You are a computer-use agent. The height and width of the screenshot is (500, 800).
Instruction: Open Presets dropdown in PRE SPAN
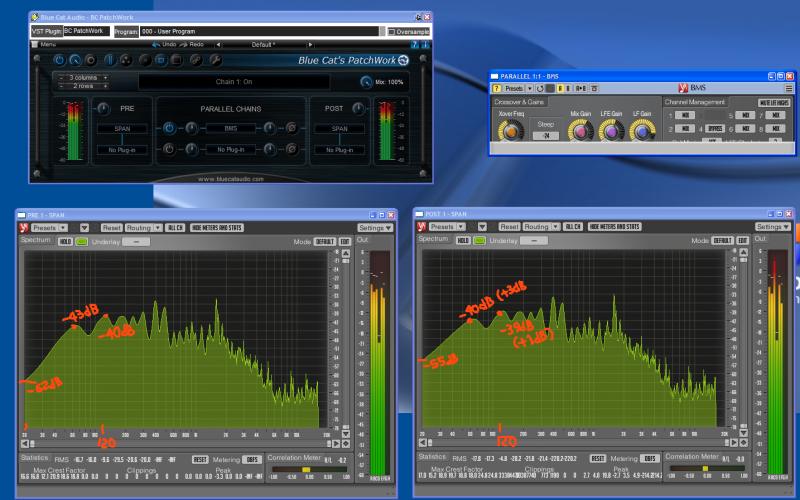49,228
